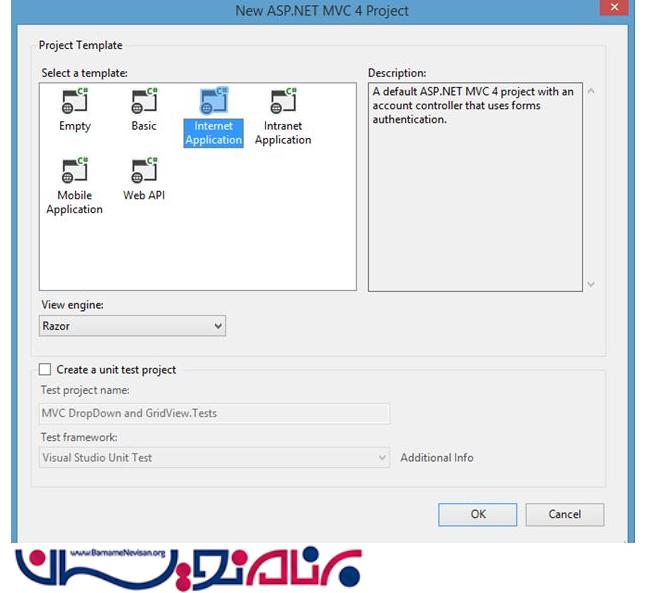The image size is (654, 593).
Task: Click the "Intranet Application" label text
Action: click(x=283, y=133)
